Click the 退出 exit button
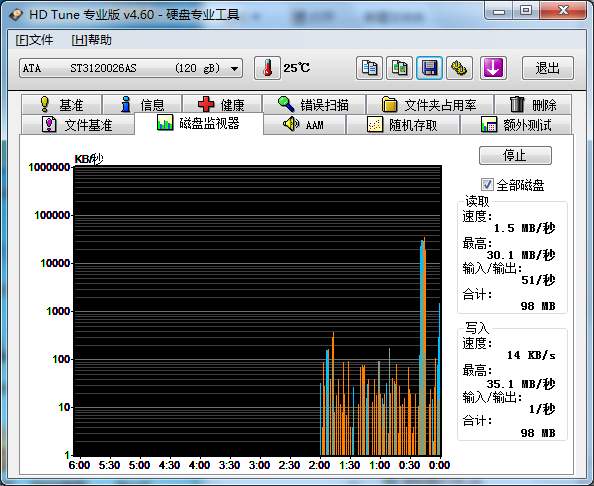594x486 pixels. tap(548, 68)
